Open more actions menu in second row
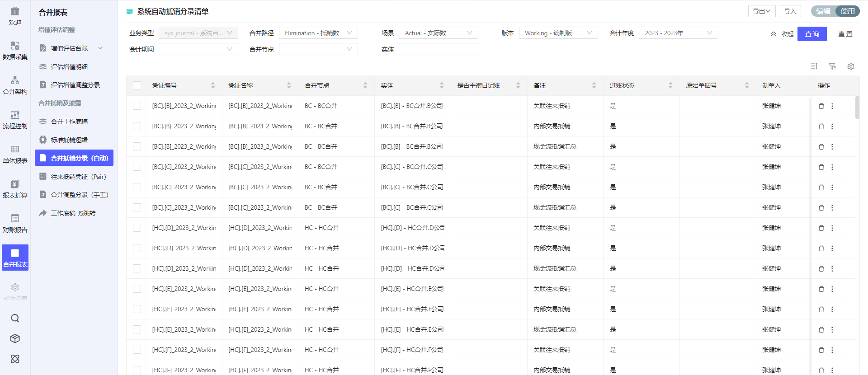 click(x=832, y=127)
